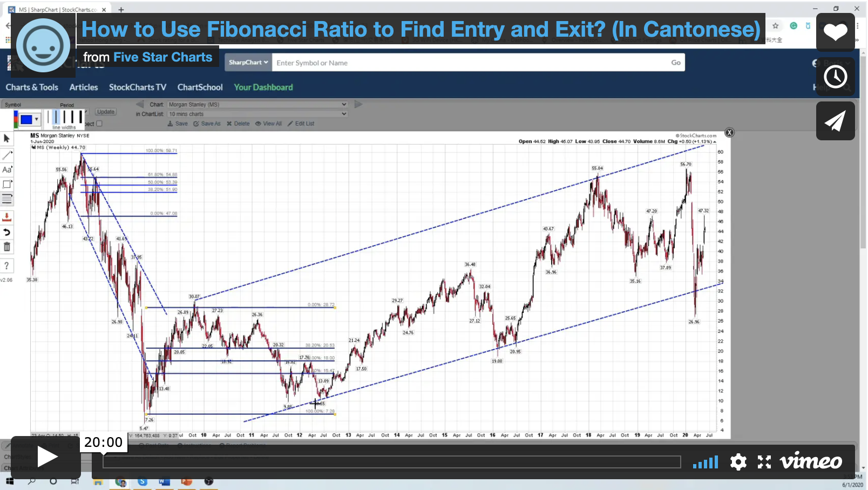The image size is (868, 490).
Task: Select the Fibonacci retracement lines tool
Action: coord(7,199)
